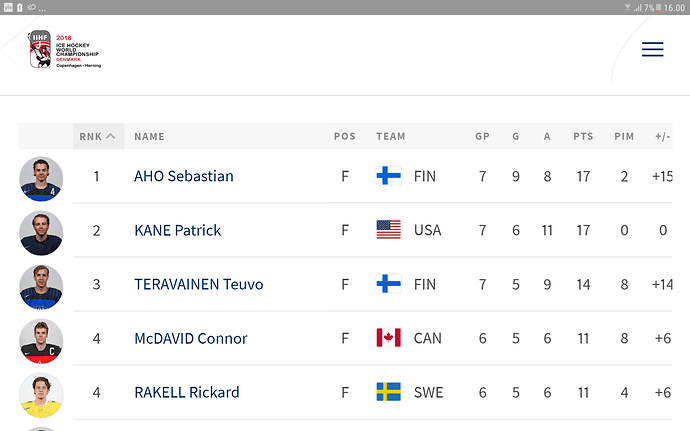Click the Finland flag next to Aho
This screenshot has width=690, height=431.
click(388, 176)
